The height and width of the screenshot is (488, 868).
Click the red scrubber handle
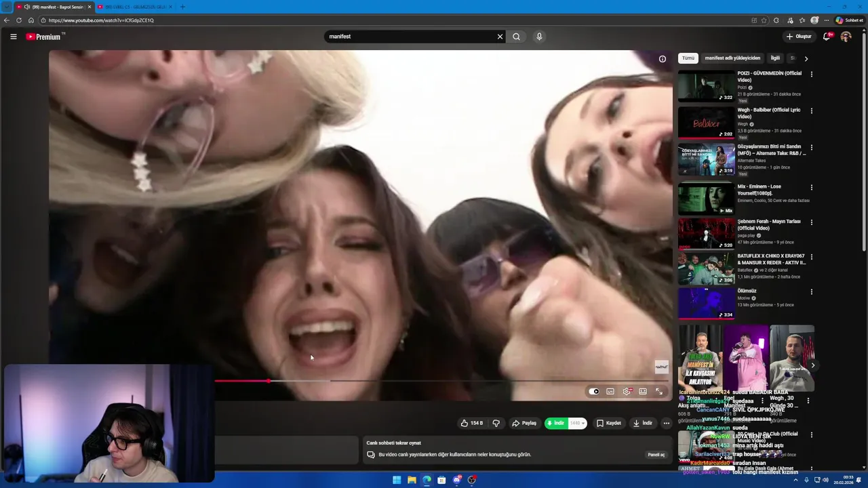click(269, 381)
